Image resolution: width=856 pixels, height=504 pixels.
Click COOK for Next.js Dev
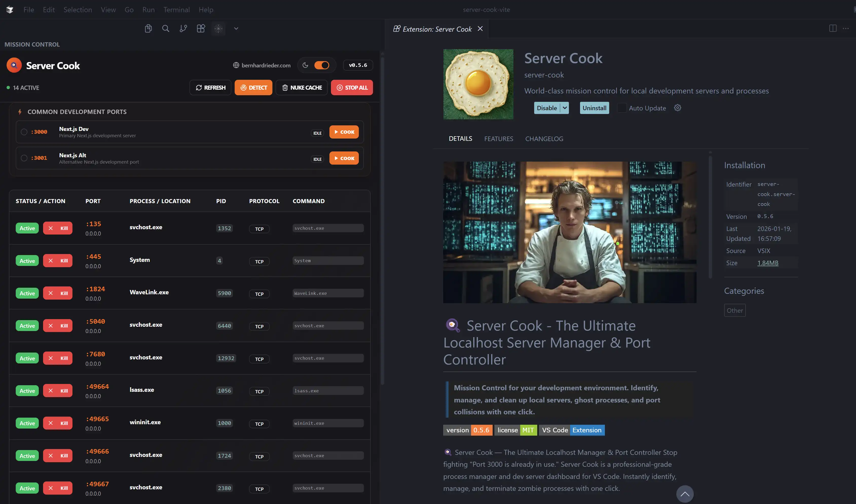[x=344, y=132]
